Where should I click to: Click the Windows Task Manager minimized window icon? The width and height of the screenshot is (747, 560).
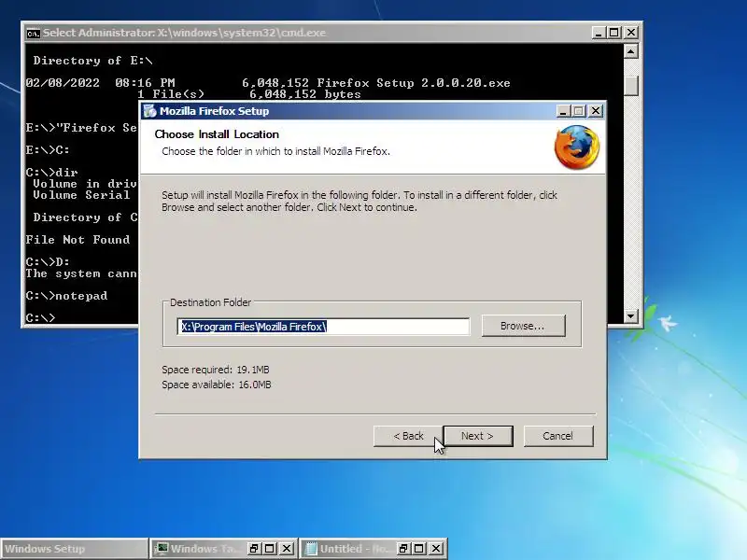pos(162,549)
